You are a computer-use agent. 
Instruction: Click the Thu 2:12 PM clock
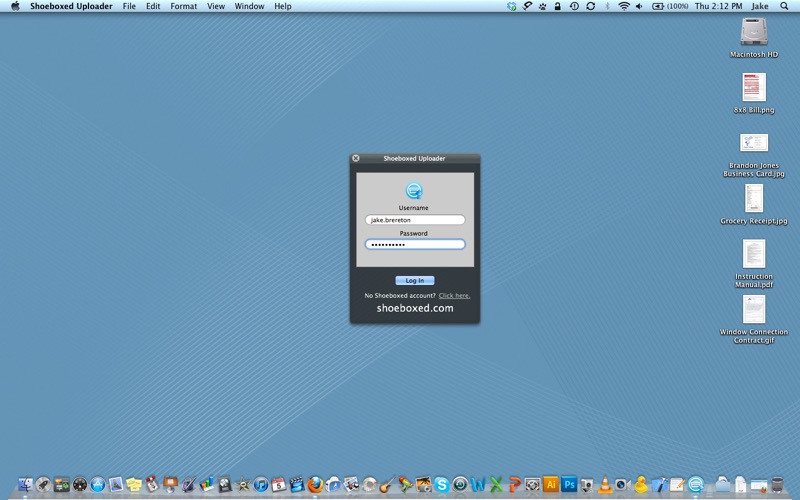pos(718,6)
